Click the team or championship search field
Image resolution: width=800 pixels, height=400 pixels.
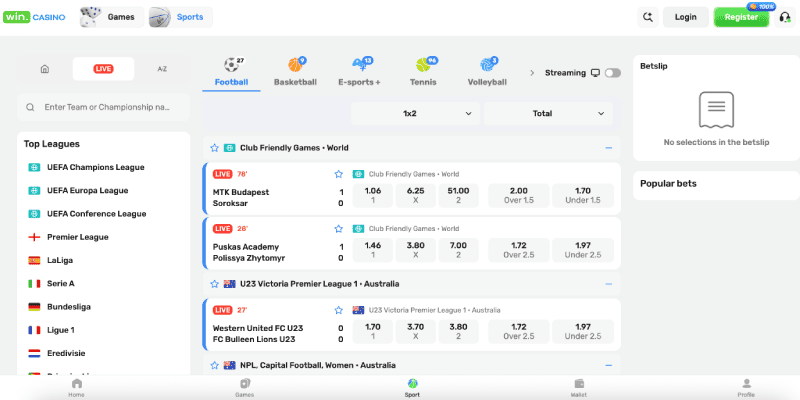click(104, 107)
